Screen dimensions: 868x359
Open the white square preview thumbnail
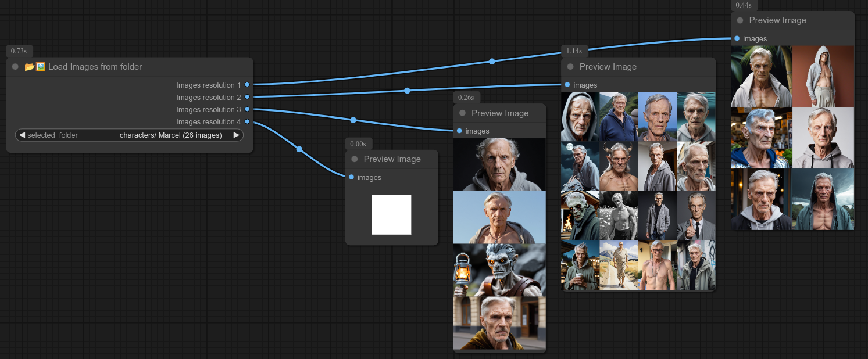(391, 215)
